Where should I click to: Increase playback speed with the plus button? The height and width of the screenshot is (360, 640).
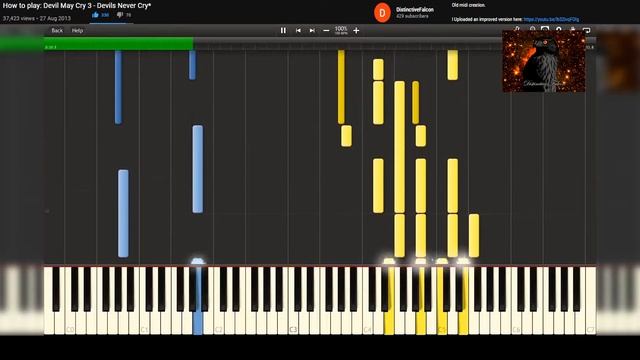pyautogui.click(x=356, y=31)
